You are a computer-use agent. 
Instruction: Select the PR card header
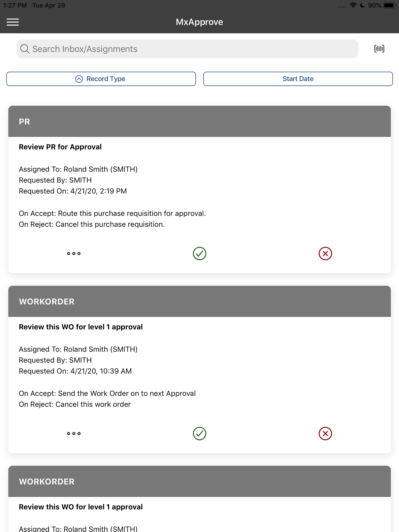coord(199,122)
